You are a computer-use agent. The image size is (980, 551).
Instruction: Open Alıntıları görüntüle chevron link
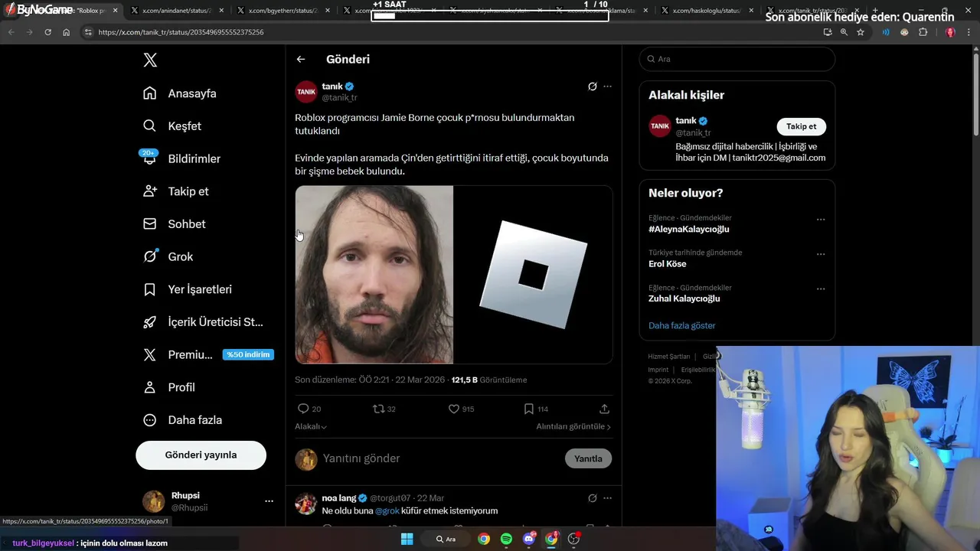[x=573, y=426]
